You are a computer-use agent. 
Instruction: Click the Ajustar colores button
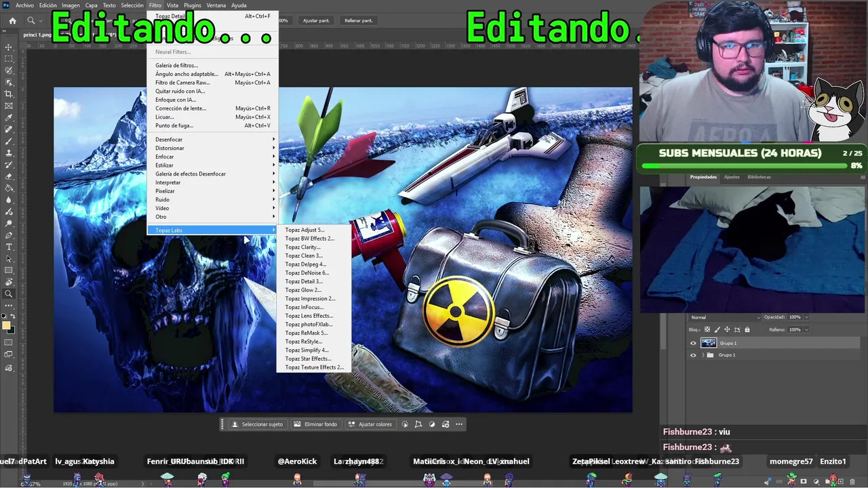click(370, 424)
